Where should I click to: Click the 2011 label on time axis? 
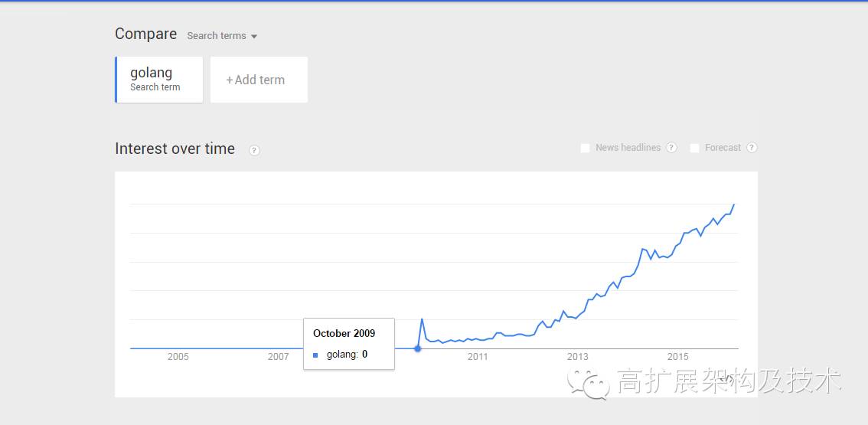pos(478,357)
